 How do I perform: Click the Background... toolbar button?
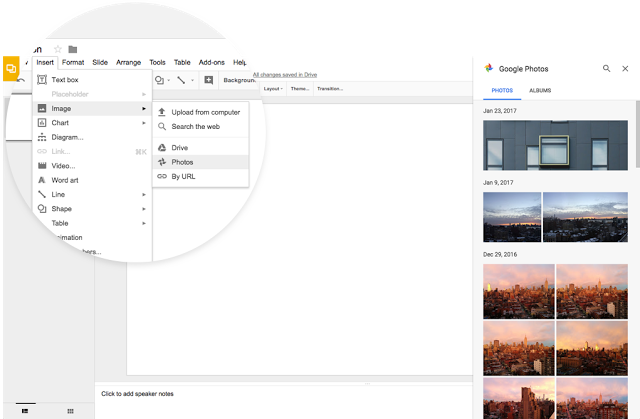[x=240, y=80]
